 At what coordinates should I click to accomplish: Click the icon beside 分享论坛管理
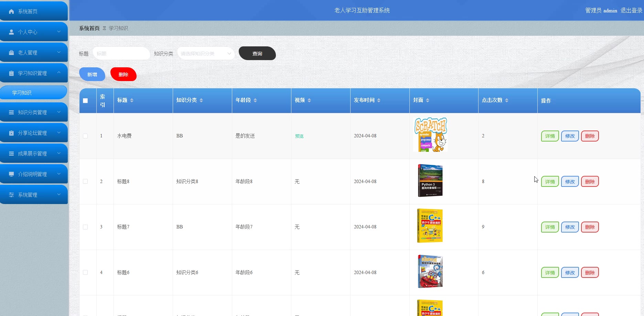pyautogui.click(x=11, y=133)
